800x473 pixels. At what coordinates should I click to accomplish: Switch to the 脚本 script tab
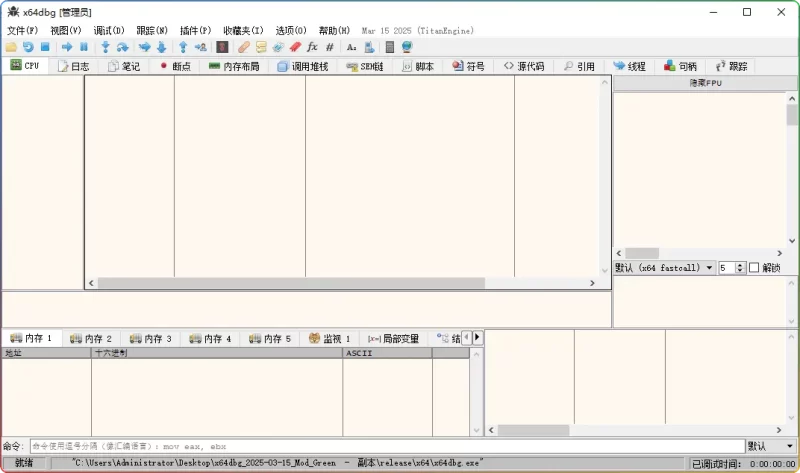[x=418, y=66]
